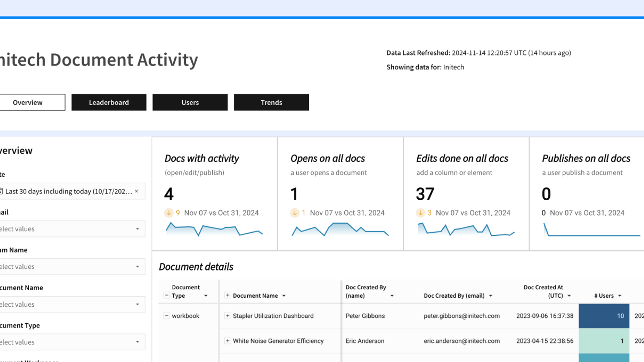Click the 2023-09-06 16:37:38 created date cell
The height and width of the screenshot is (362, 644).
click(x=545, y=316)
